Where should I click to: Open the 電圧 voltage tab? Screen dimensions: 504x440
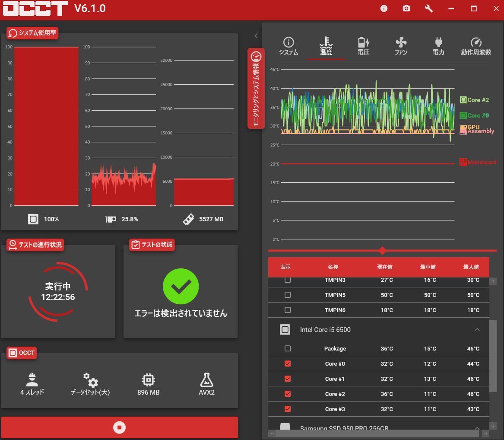click(364, 46)
